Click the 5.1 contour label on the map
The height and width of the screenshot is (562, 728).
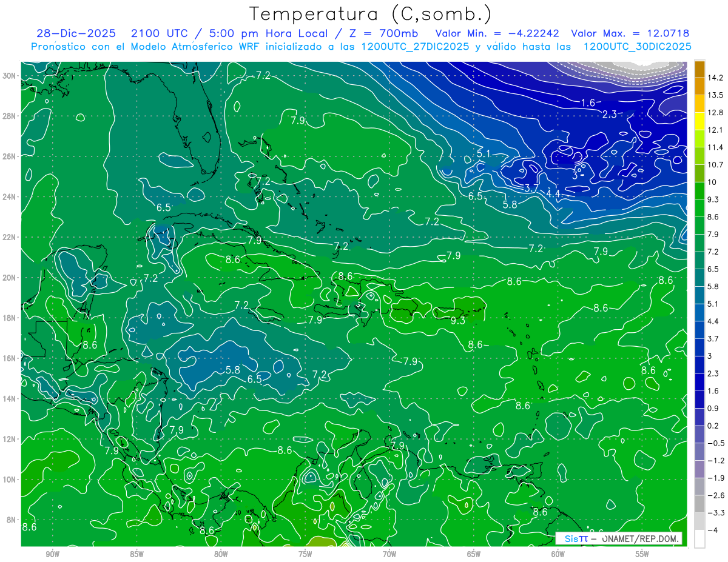pos(484,153)
